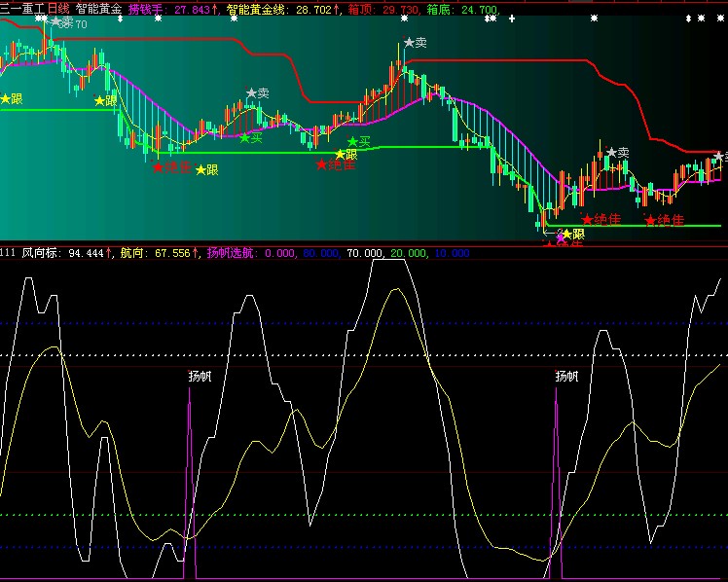The height and width of the screenshot is (582, 728).
Task: Open the 智能黄金 indicator name
Action: click(98, 8)
